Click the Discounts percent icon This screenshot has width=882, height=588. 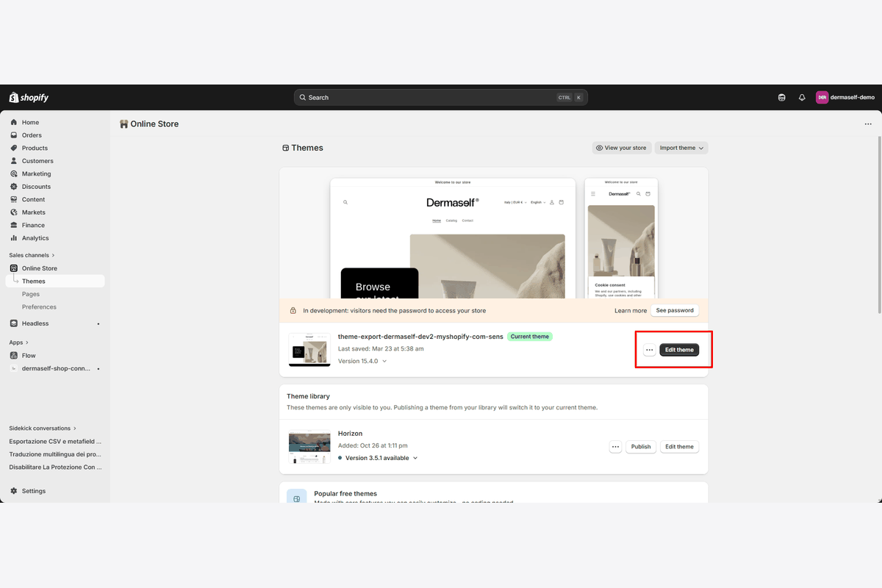(14, 187)
